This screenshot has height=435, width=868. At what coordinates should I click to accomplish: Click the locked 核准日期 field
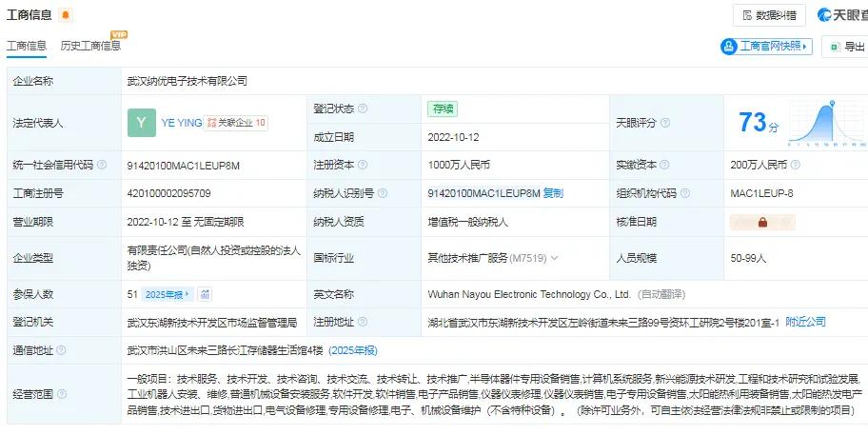(x=762, y=223)
